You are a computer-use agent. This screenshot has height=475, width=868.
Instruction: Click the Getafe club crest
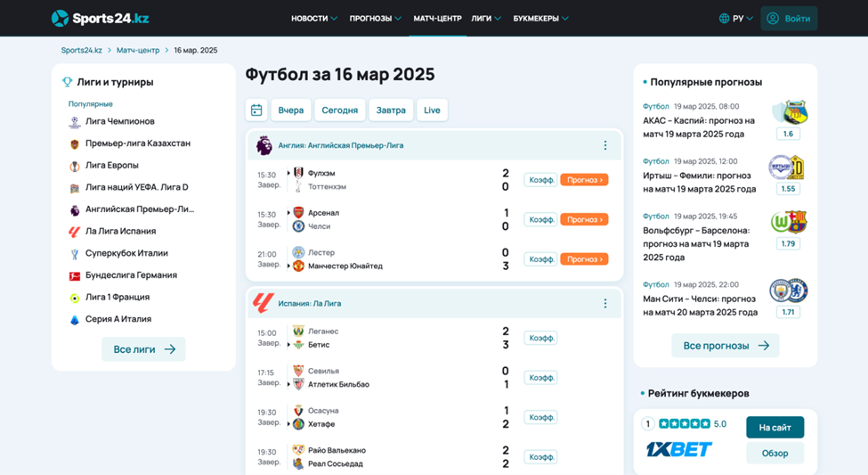pyautogui.click(x=298, y=424)
